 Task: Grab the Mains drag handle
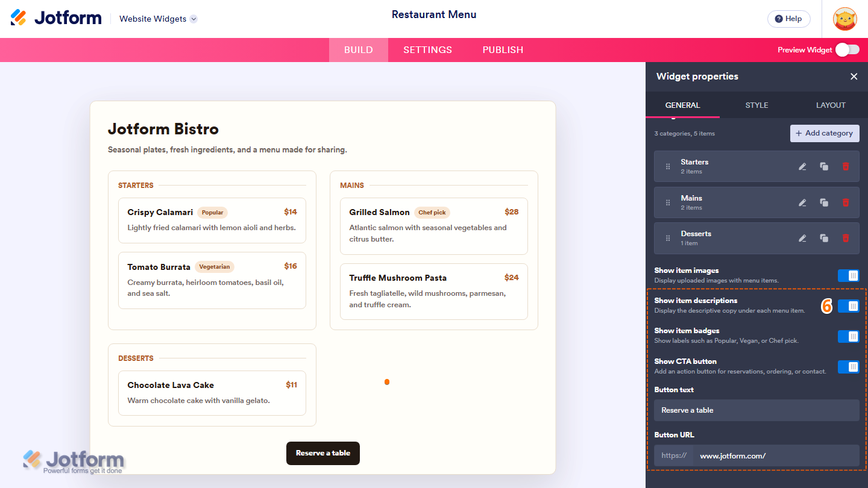668,203
